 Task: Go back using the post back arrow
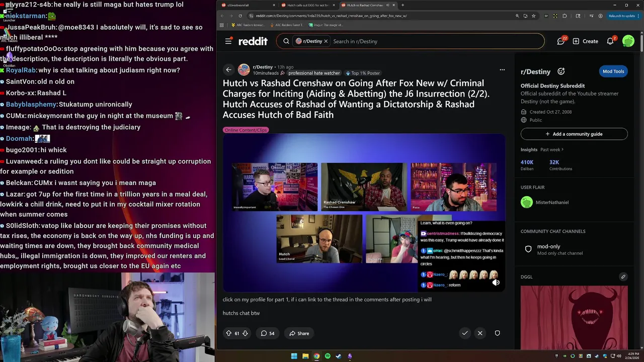pyautogui.click(x=228, y=69)
